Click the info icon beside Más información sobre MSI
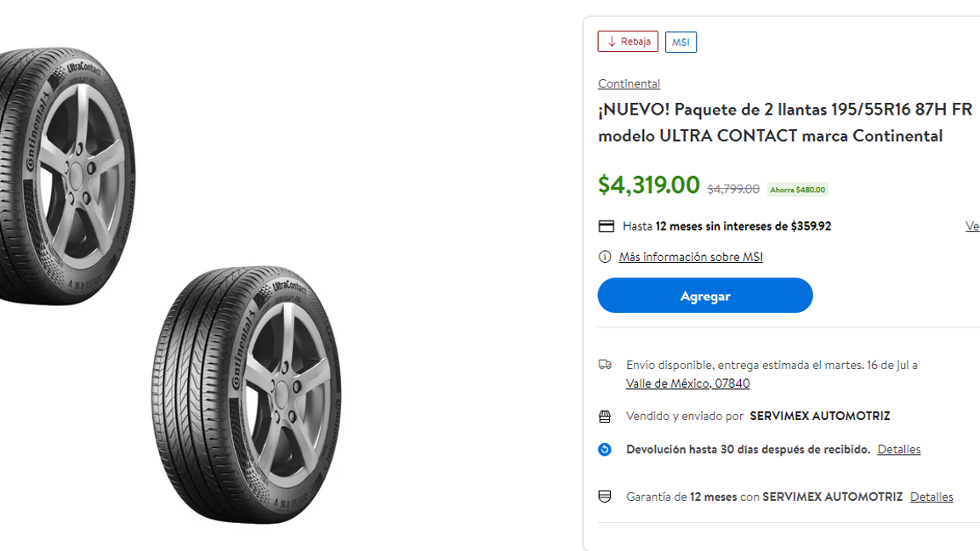 605,256
